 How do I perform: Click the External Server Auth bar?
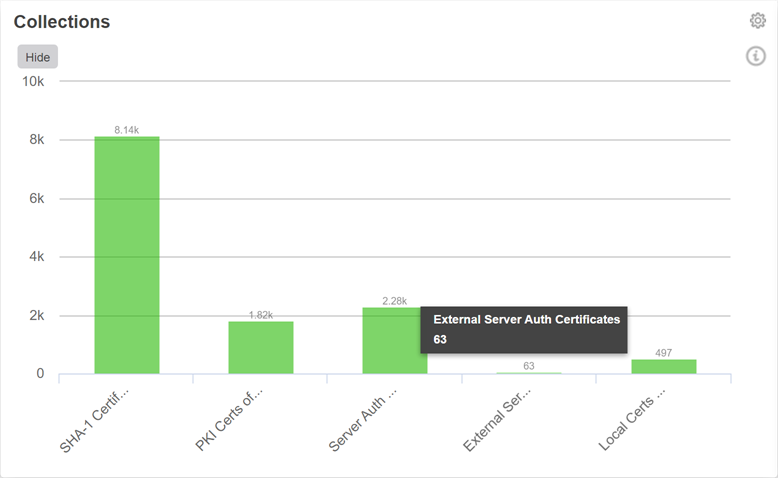(x=529, y=373)
